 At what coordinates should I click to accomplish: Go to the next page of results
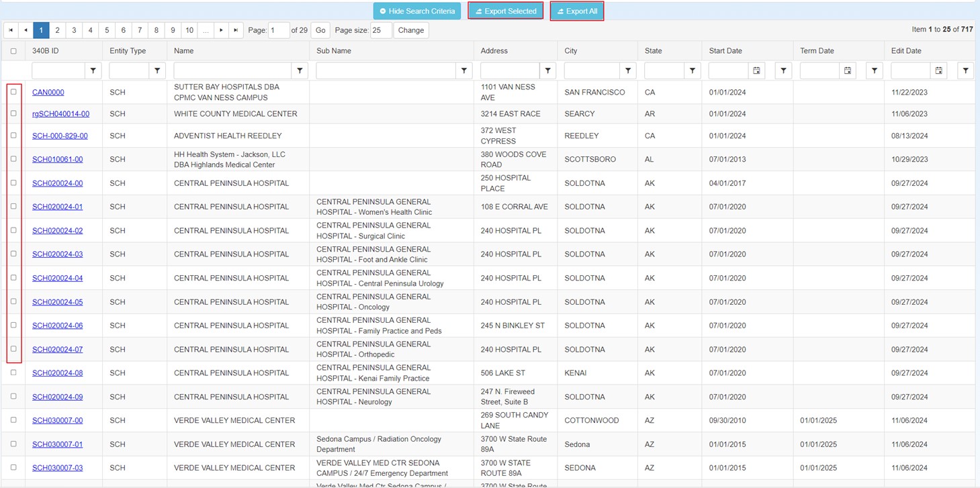222,30
